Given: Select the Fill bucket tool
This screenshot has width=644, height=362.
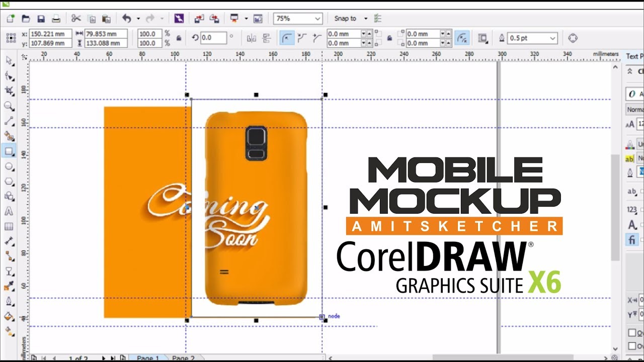Looking at the screenshot, I should pos(9,317).
